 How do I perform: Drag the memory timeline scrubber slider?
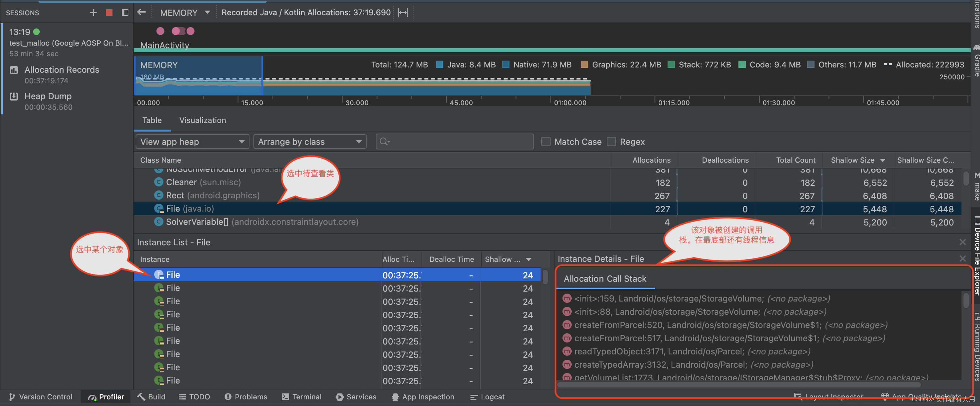point(261,81)
